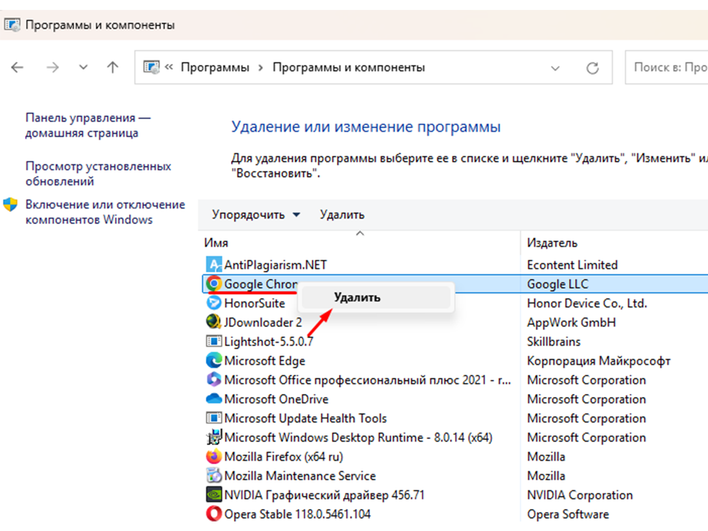
Task: Open Просмотр установленных обновлений link
Action: click(x=98, y=173)
